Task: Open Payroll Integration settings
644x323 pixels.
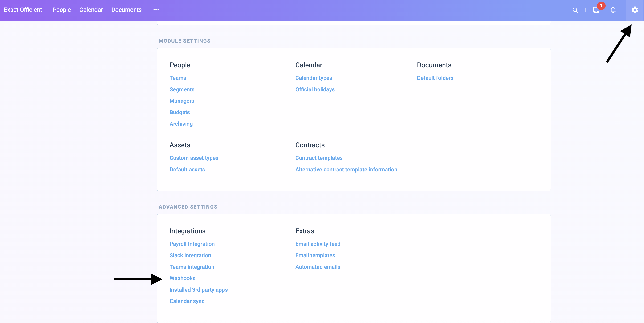Action: tap(192, 244)
